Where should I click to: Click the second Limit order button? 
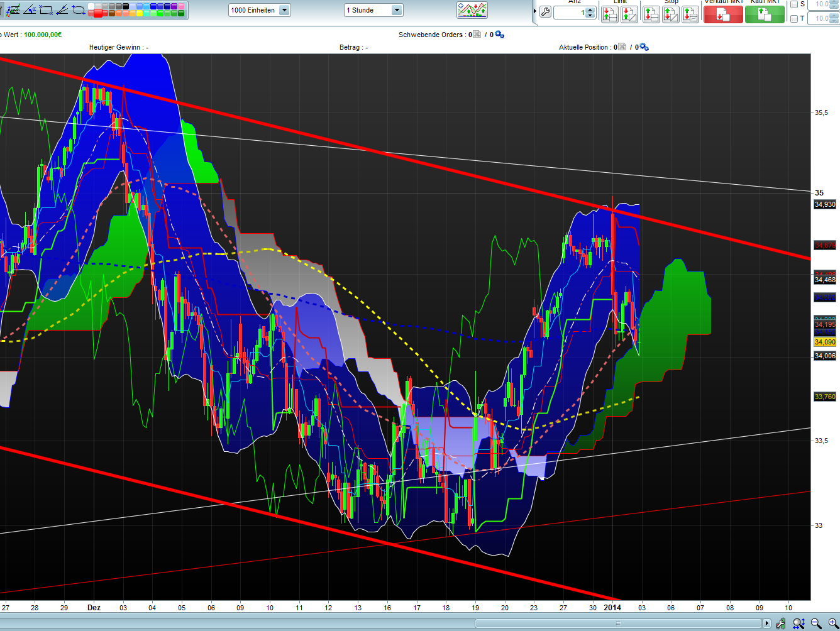[629, 14]
